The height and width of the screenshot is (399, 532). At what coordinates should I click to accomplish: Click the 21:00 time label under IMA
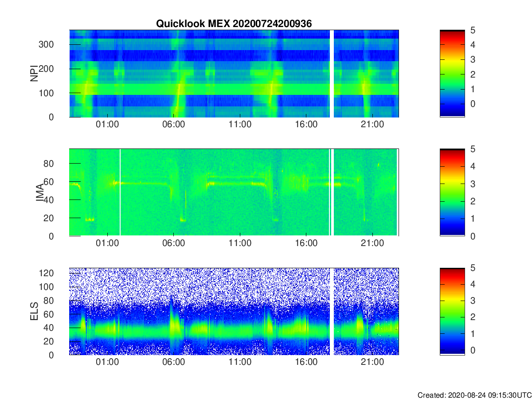372,244
